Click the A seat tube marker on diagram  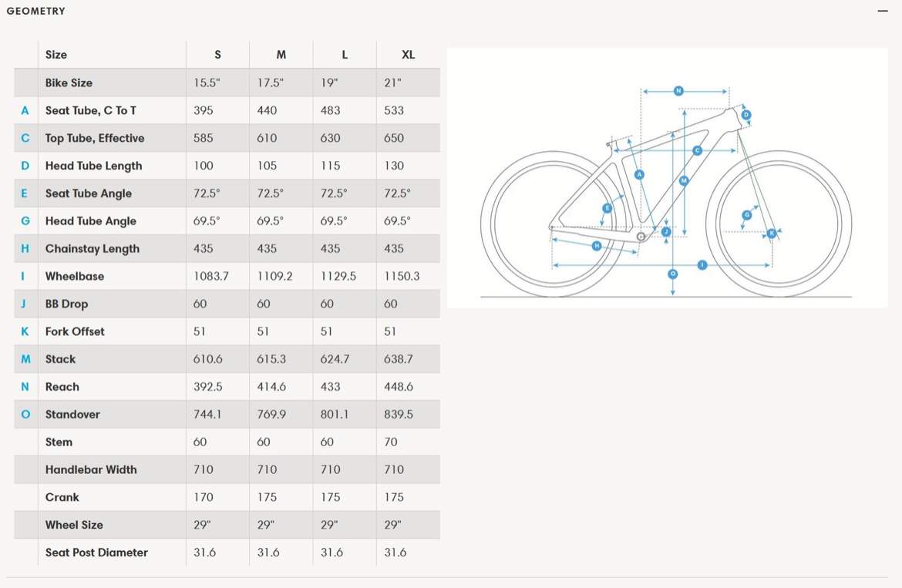[639, 175]
